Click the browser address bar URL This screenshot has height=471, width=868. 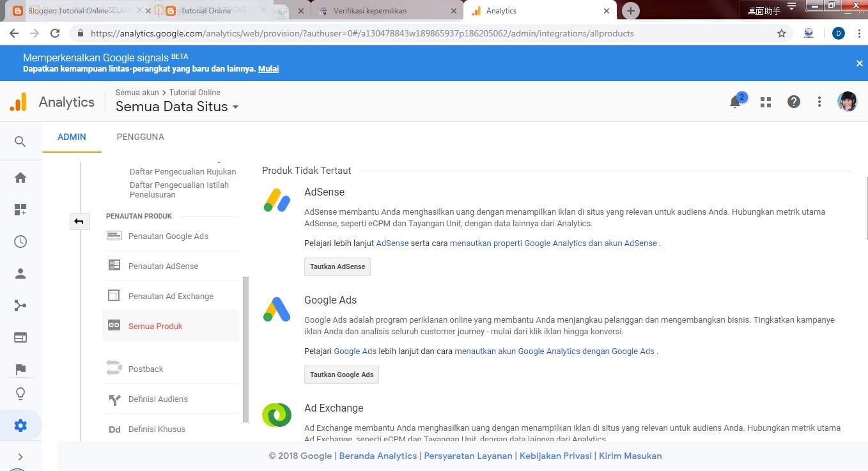(362, 33)
